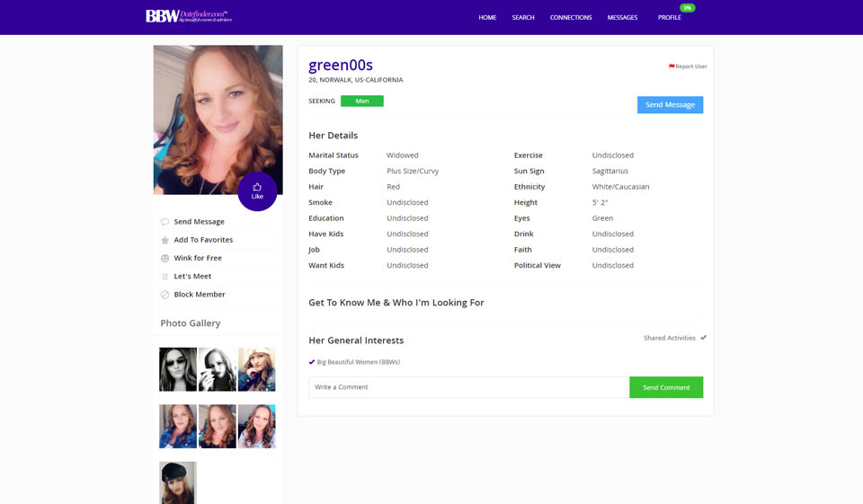Screen dimensions: 863x504
Task: Click the Let's Meet icon in sidebar
Action: click(x=165, y=277)
